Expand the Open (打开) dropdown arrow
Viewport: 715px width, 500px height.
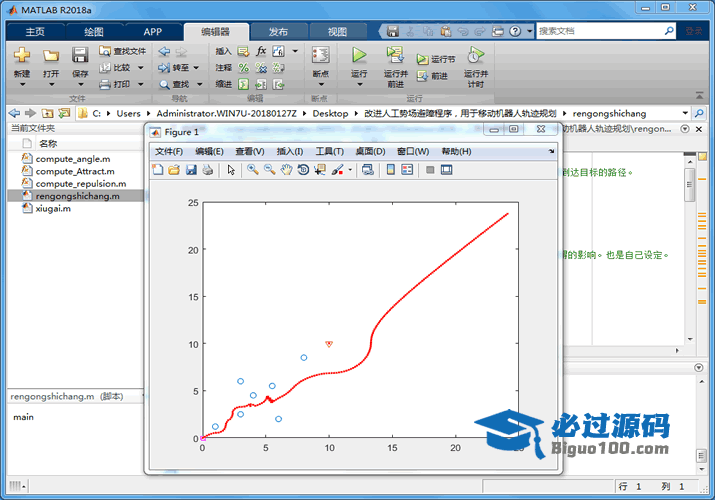(51, 84)
